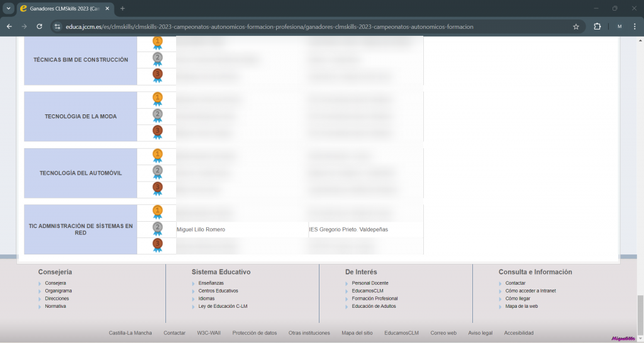Open the Centros Educativos footer link
Viewport: 644px width, 343px height.
click(218, 291)
